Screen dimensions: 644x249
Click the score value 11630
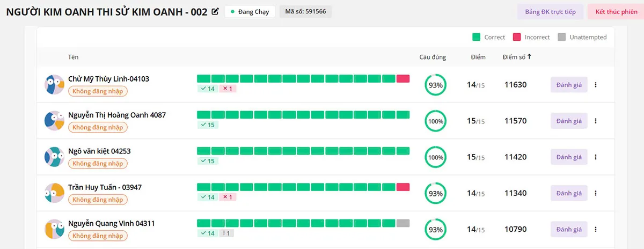pos(516,85)
